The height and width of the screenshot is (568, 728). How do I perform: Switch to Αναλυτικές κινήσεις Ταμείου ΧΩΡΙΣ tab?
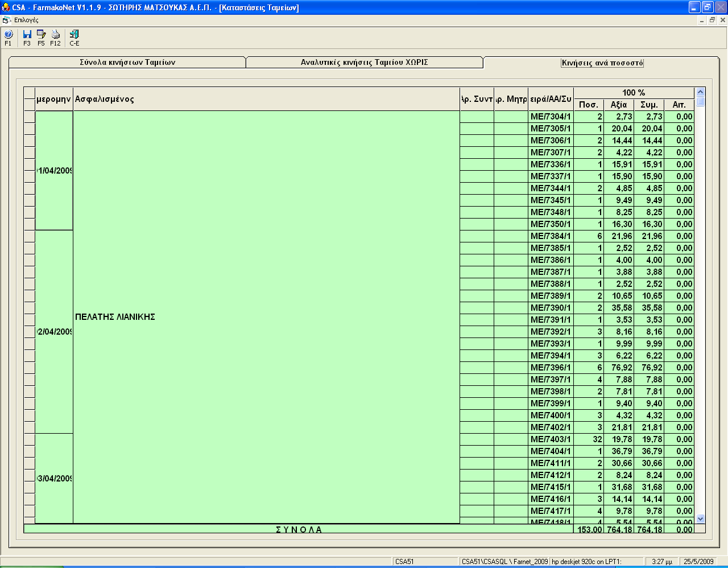pyautogui.click(x=364, y=63)
